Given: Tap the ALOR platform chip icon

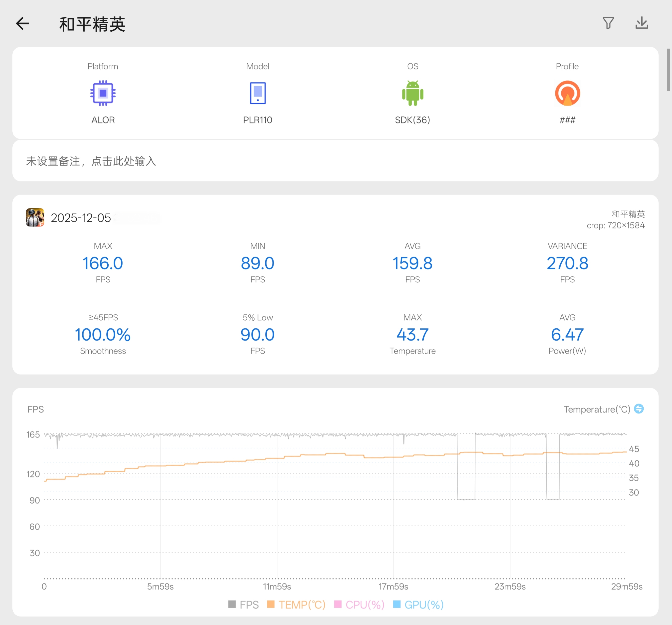Looking at the screenshot, I should pos(103,93).
